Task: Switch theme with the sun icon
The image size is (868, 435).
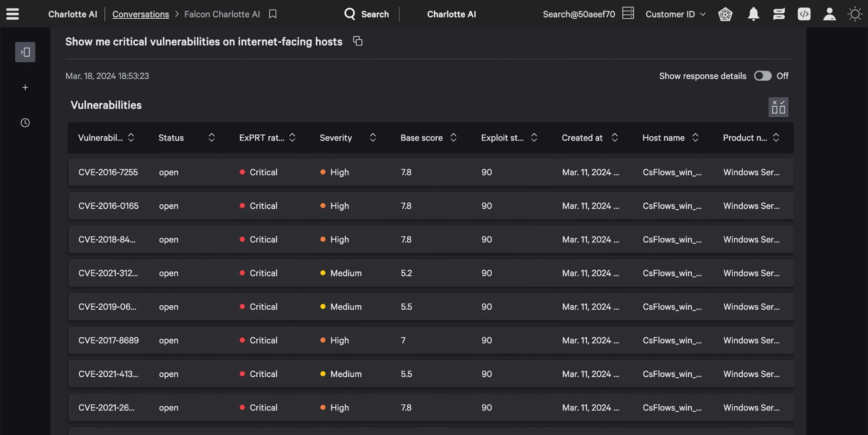Action: point(854,14)
